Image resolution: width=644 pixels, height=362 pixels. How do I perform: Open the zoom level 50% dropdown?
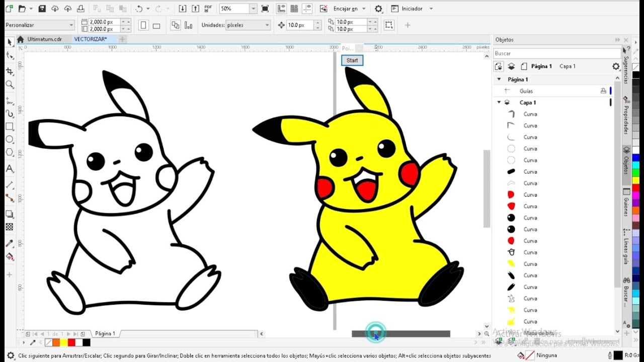pos(253,9)
